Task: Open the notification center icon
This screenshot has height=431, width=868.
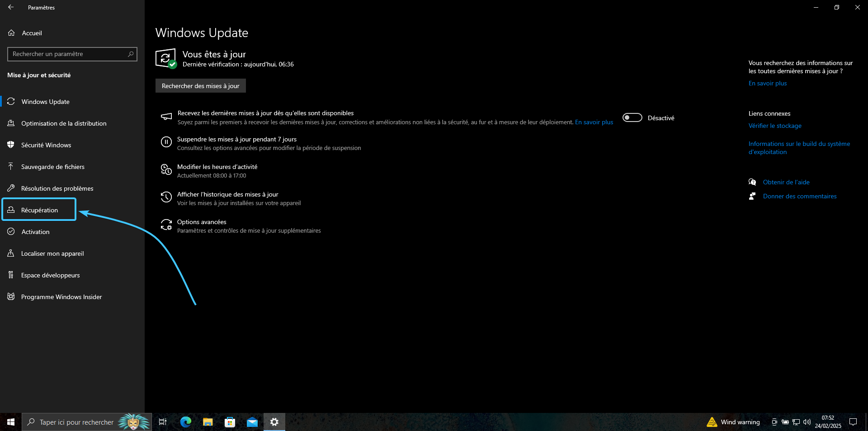Action: tap(853, 422)
